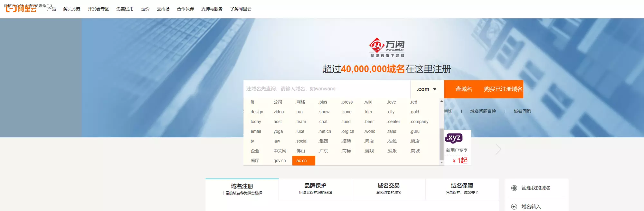Click the 购买已注册域名 button

click(503, 89)
